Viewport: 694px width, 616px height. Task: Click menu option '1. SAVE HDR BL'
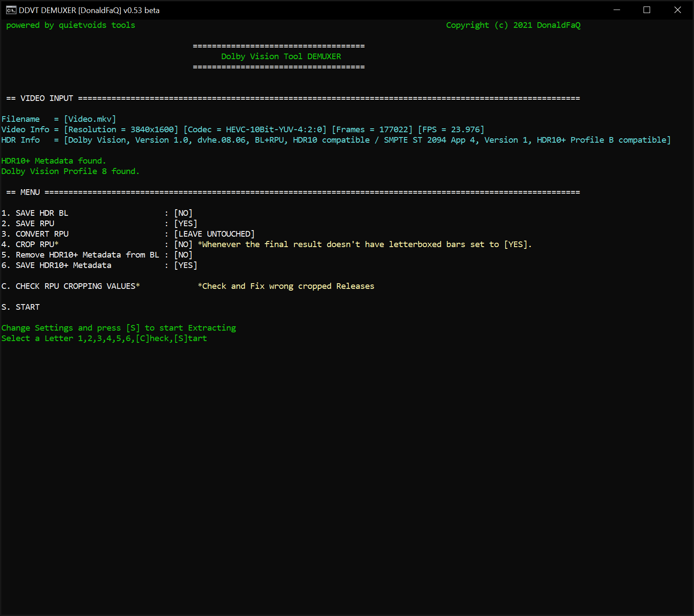pos(35,213)
